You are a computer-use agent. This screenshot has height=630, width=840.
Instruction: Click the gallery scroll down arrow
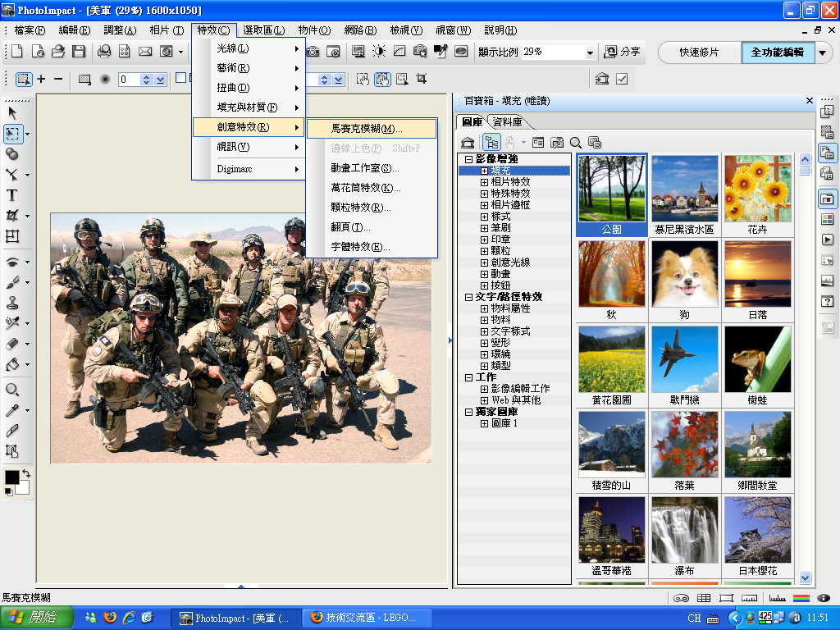click(805, 578)
